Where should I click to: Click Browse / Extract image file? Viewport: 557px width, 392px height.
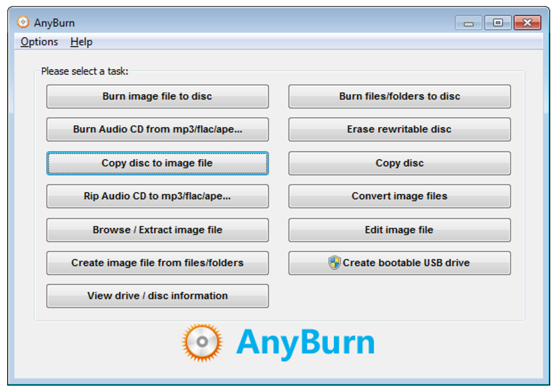[x=158, y=230]
